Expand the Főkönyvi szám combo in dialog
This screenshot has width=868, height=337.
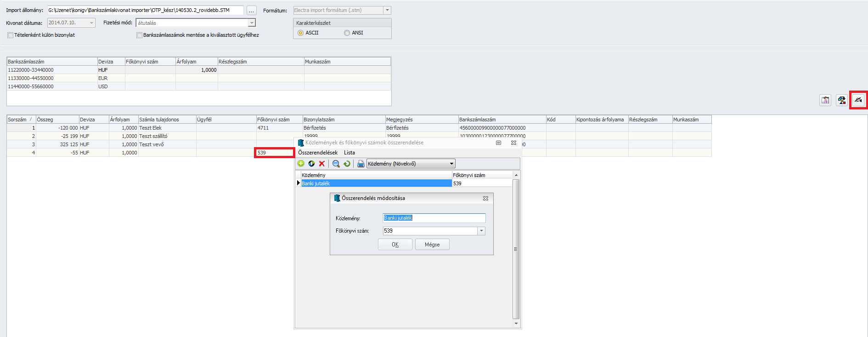(481, 231)
